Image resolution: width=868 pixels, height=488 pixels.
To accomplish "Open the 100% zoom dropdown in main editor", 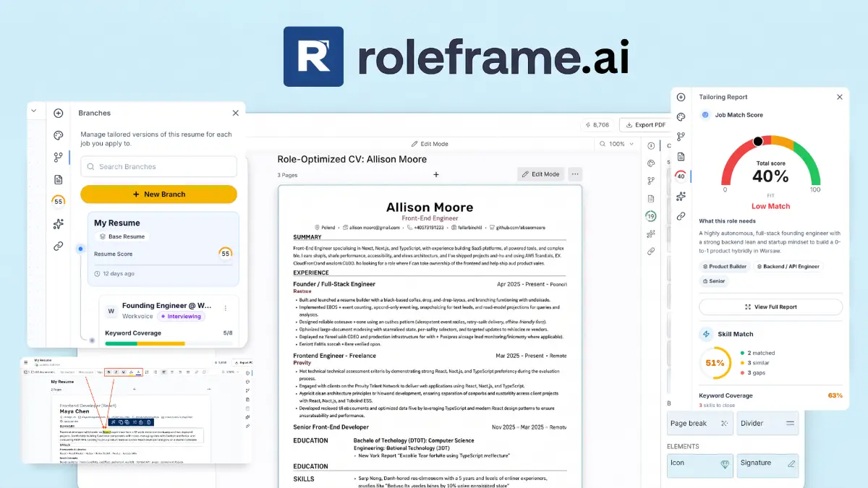I will [x=616, y=144].
